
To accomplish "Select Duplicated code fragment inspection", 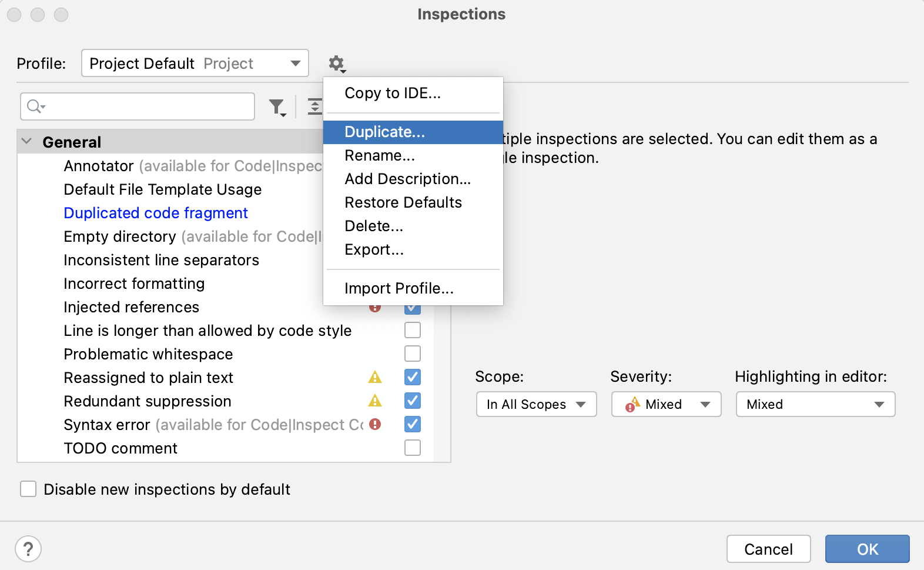I will click(x=156, y=213).
